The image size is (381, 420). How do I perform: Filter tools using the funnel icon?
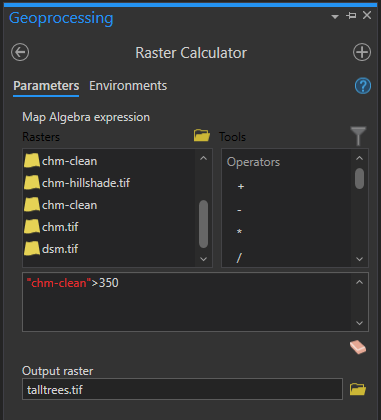(x=358, y=136)
